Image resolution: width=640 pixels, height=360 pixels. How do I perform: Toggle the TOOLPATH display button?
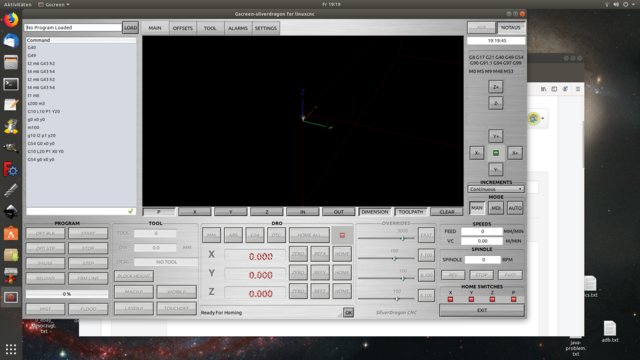point(411,212)
